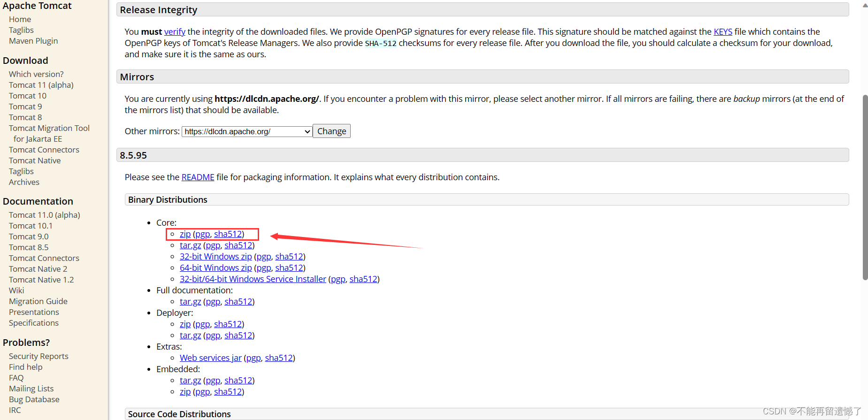Click the Change mirror button
The image size is (868, 420).
(x=331, y=131)
